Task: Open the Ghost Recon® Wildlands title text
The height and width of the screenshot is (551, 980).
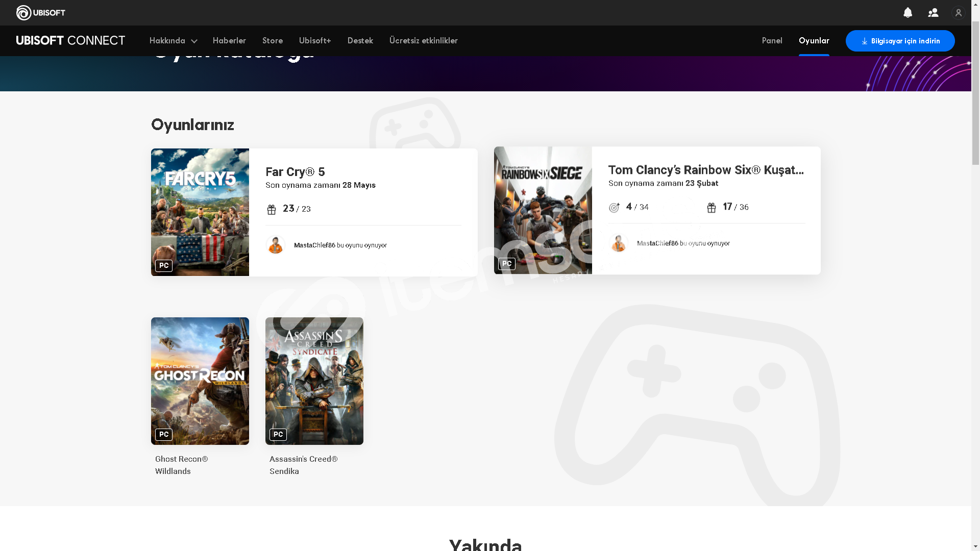Action: [182, 465]
